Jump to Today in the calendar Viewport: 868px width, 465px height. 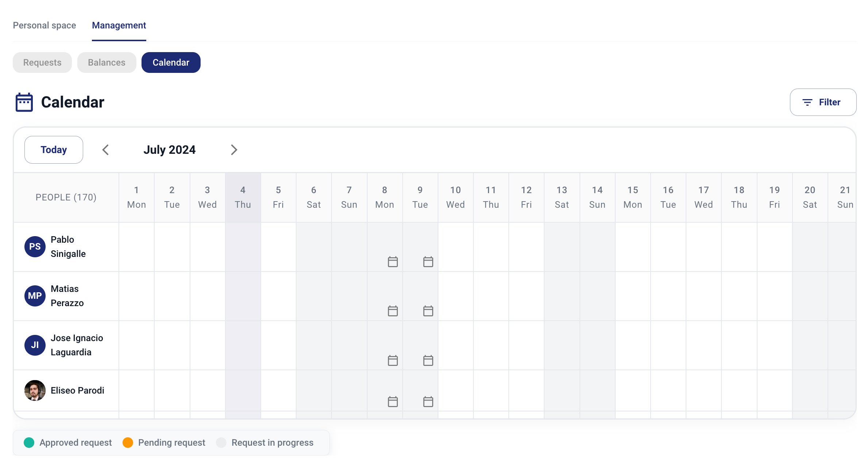click(x=54, y=150)
